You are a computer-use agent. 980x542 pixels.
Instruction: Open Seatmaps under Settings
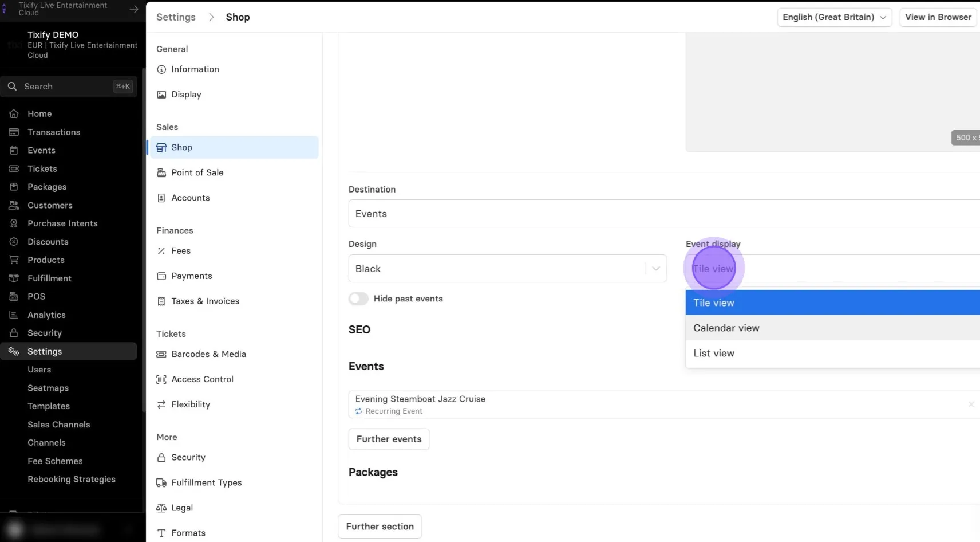pyautogui.click(x=48, y=388)
